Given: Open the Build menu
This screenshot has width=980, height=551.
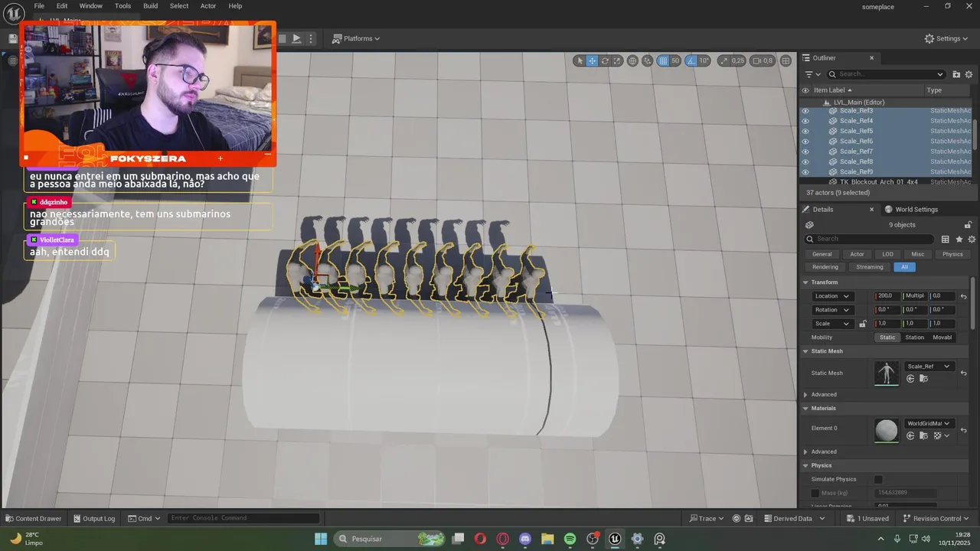Looking at the screenshot, I should click(150, 6).
